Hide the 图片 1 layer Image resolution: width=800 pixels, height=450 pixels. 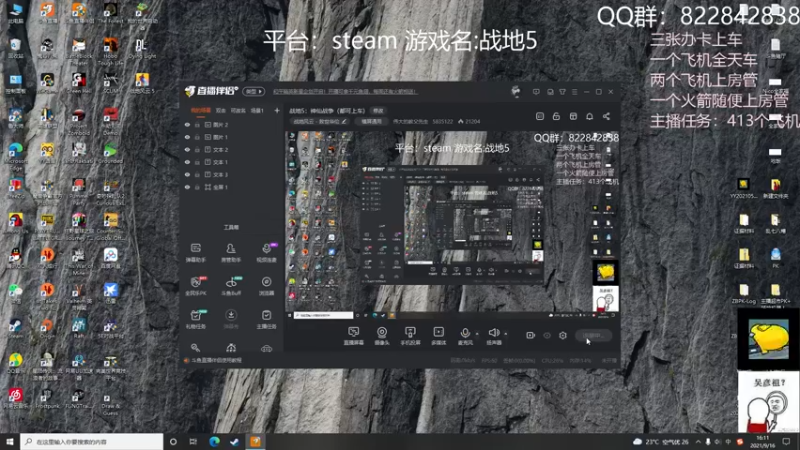(x=187, y=137)
